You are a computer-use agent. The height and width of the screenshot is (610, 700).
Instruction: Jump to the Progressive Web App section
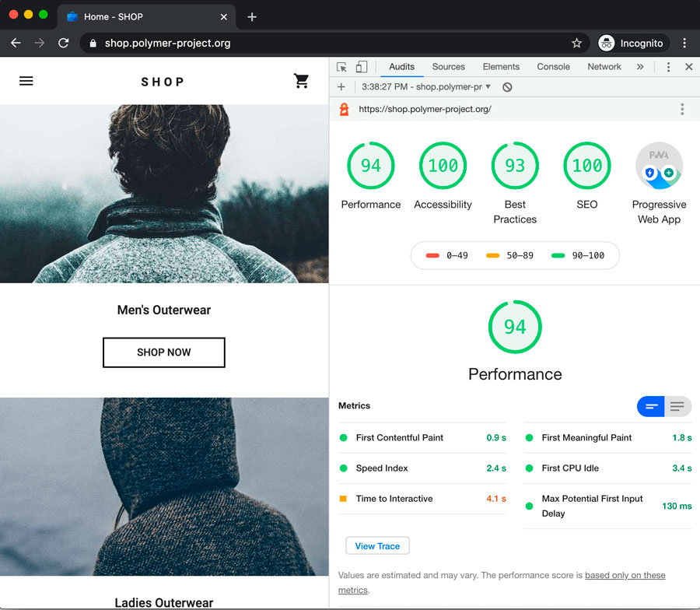click(659, 166)
